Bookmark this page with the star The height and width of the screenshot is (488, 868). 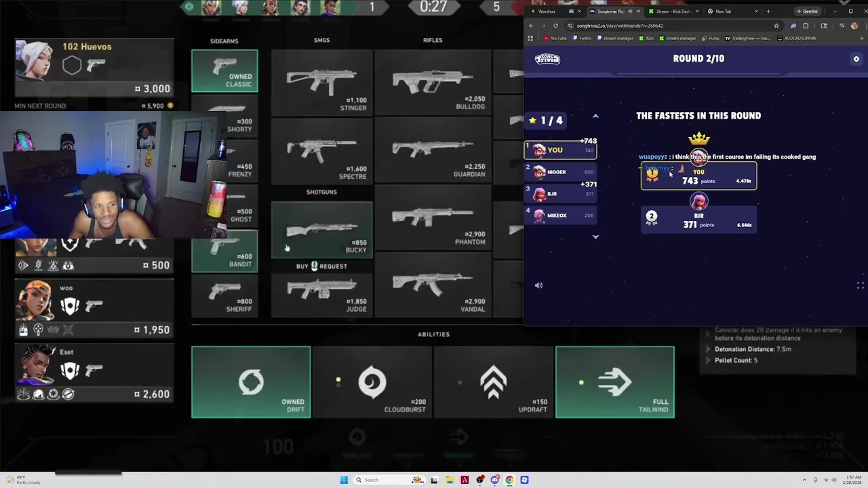[x=776, y=26]
